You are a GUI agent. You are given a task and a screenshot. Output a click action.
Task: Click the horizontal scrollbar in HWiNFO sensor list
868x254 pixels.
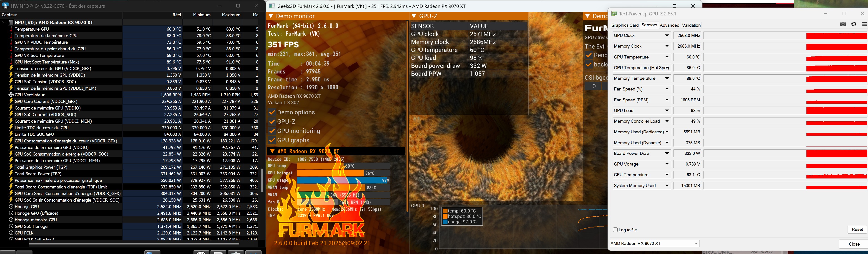tap(134, 244)
